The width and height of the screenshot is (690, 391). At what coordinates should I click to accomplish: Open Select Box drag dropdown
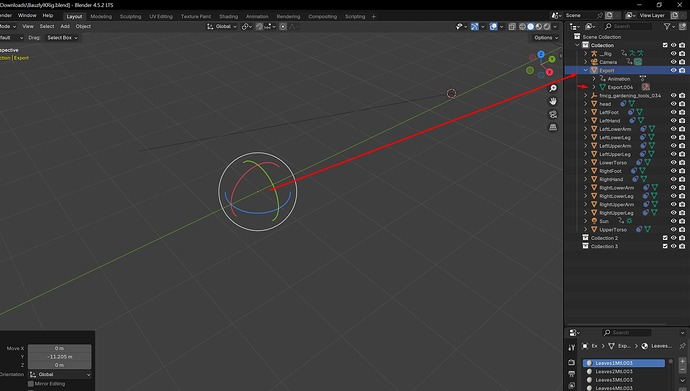point(62,38)
